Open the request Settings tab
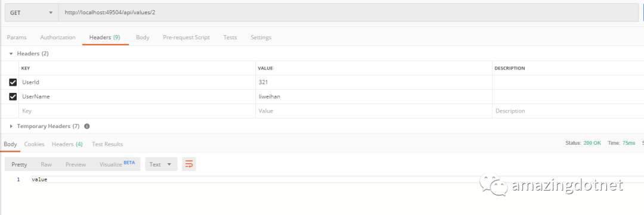 point(261,38)
